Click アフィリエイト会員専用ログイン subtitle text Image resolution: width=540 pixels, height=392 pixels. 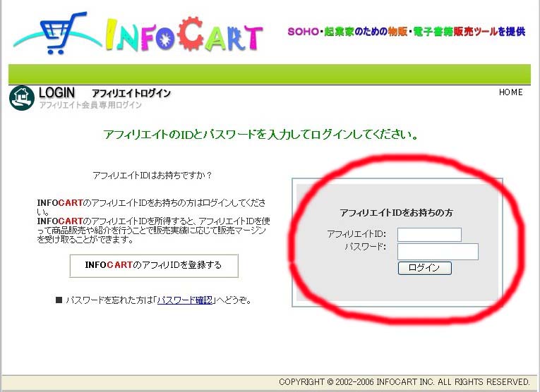point(90,105)
